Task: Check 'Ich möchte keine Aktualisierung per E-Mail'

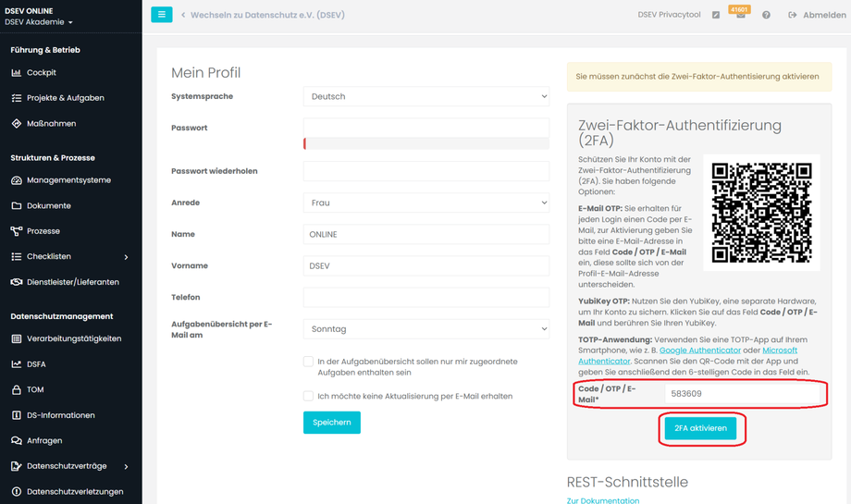Action: (x=308, y=396)
